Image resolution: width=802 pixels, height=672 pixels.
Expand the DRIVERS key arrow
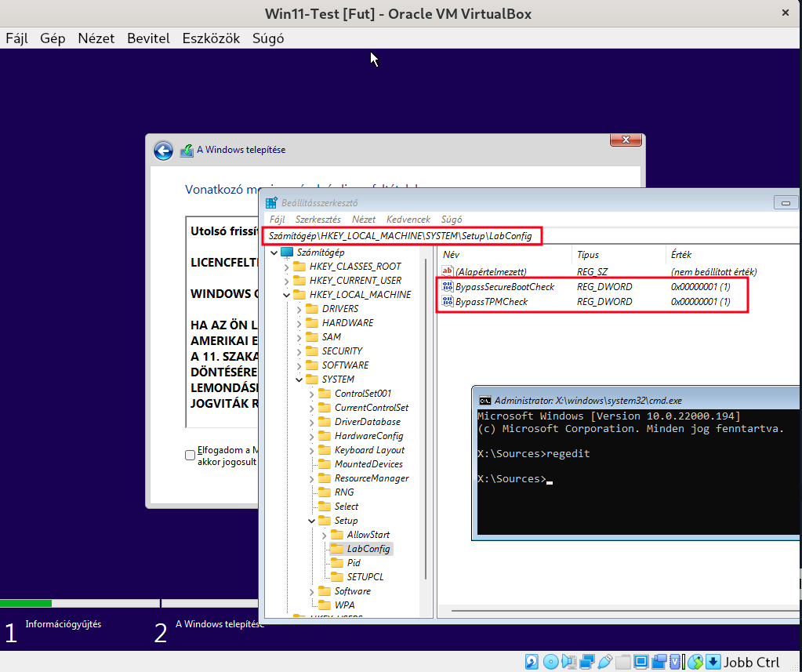[x=299, y=309]
